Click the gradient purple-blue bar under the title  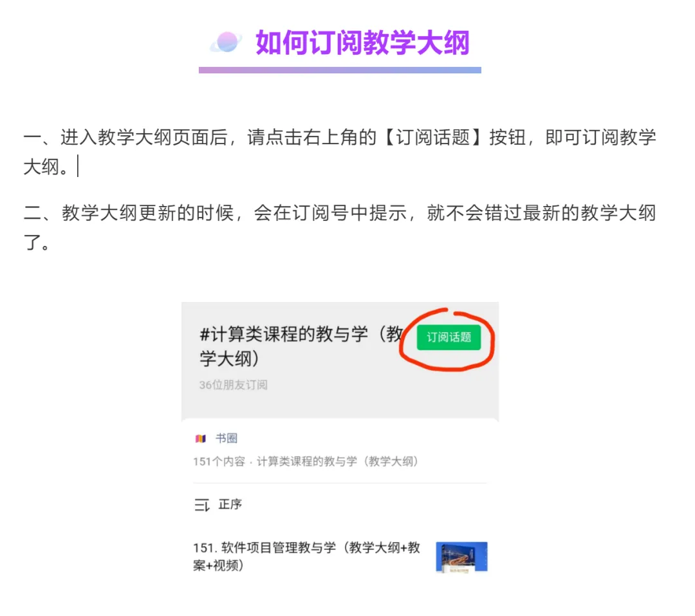[x=340, y=70]
